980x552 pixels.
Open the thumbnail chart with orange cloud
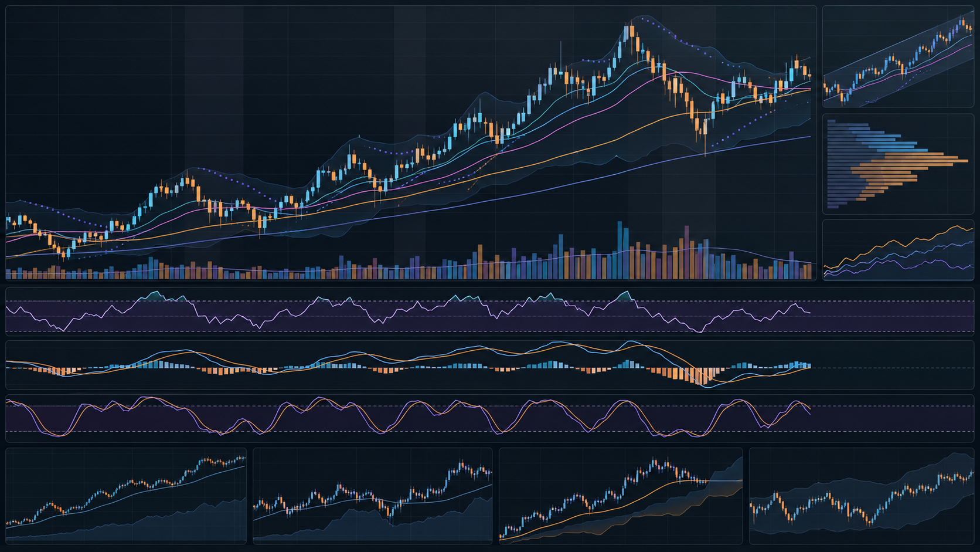621,496
